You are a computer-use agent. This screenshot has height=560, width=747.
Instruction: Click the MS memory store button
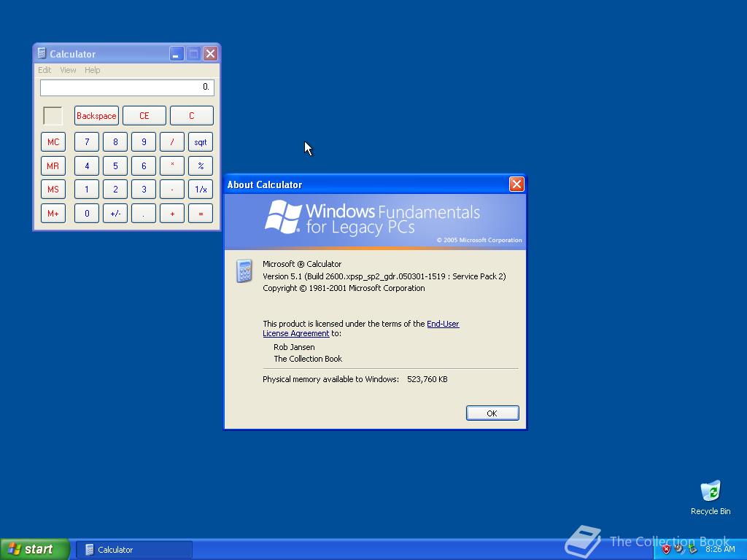pyautogui.click(x=53, y=190)
